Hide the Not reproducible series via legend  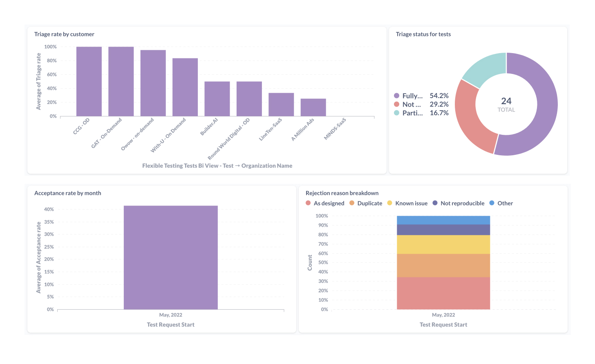(459, 203)
